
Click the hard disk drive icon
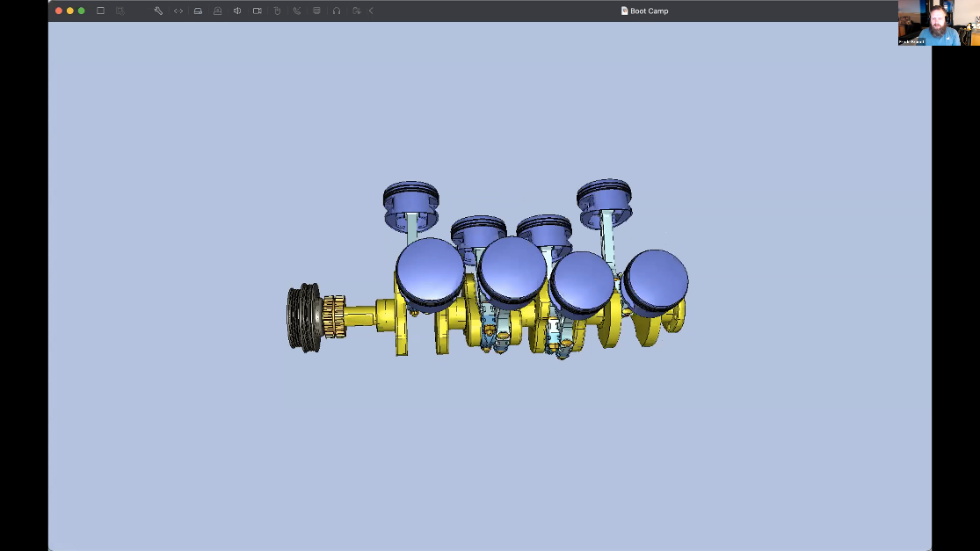coord(198,11)
